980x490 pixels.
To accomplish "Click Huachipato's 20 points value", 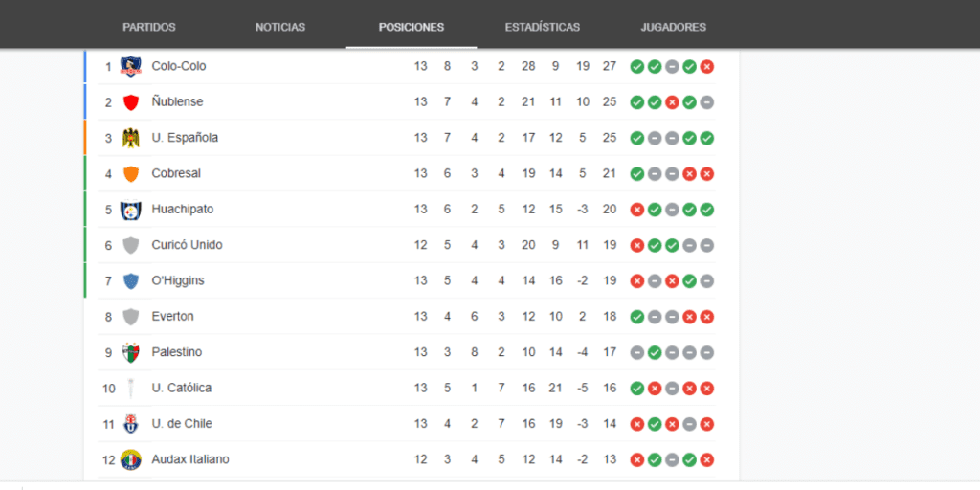I will point(610,210).
